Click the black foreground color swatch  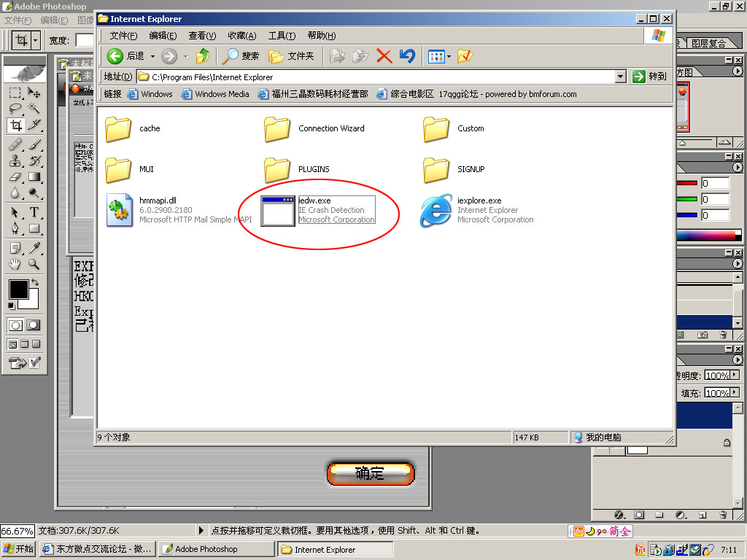18,289
